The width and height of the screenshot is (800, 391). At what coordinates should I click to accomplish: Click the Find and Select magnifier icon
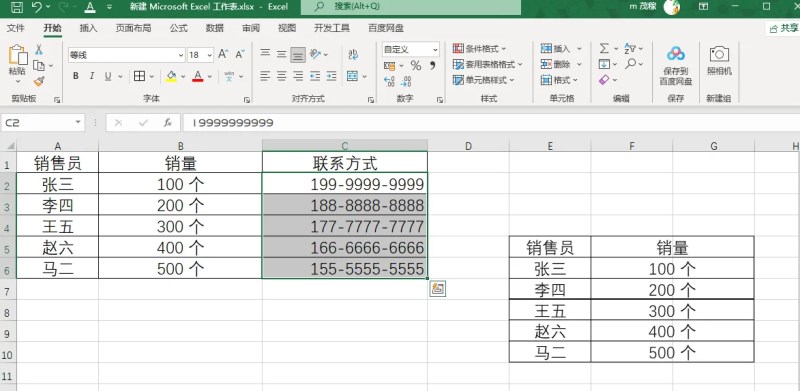tap(631, 64)
